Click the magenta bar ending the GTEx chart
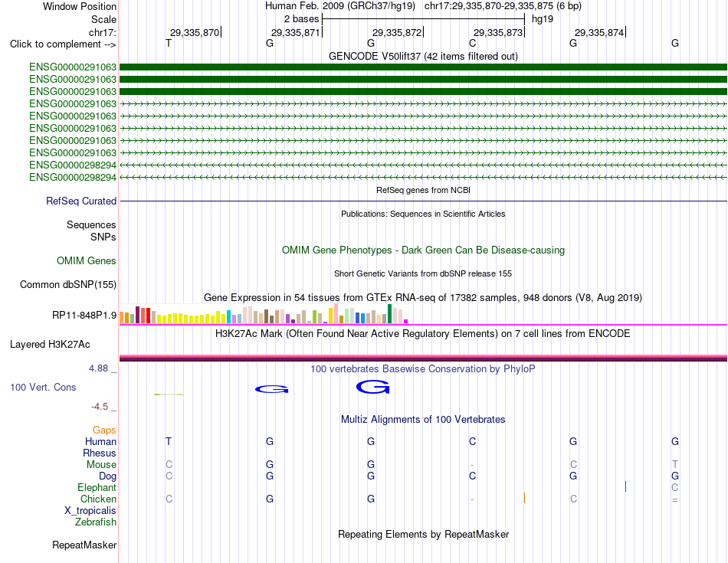The height and width of the screenshot is (563, 728). click(406, 321)
